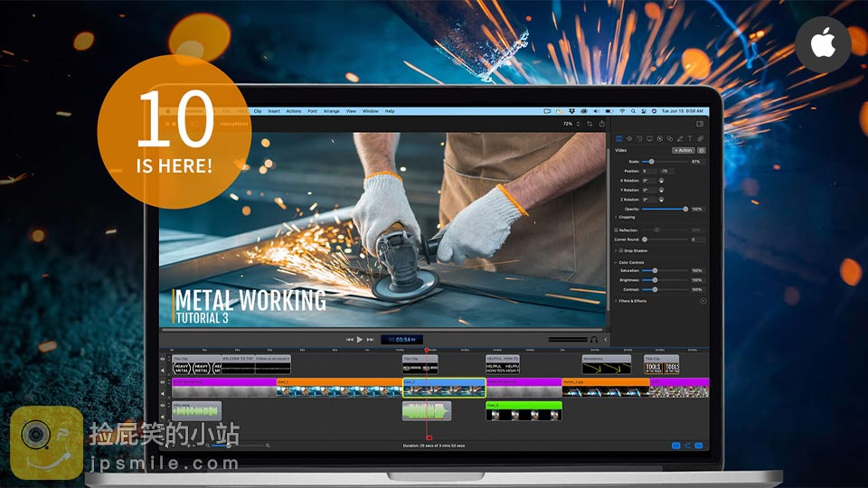Collapse the Color Controls section
The image size is (868, 488).
tap(616, 262)
